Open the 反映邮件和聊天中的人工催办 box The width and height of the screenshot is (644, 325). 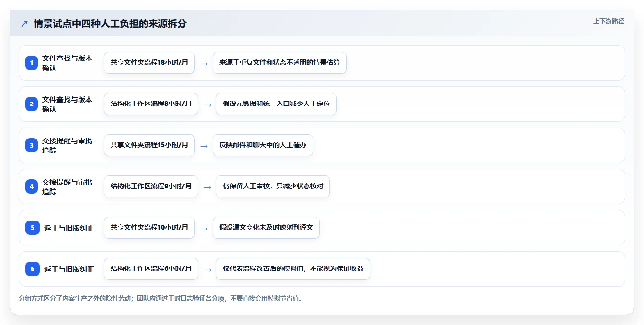263,145
